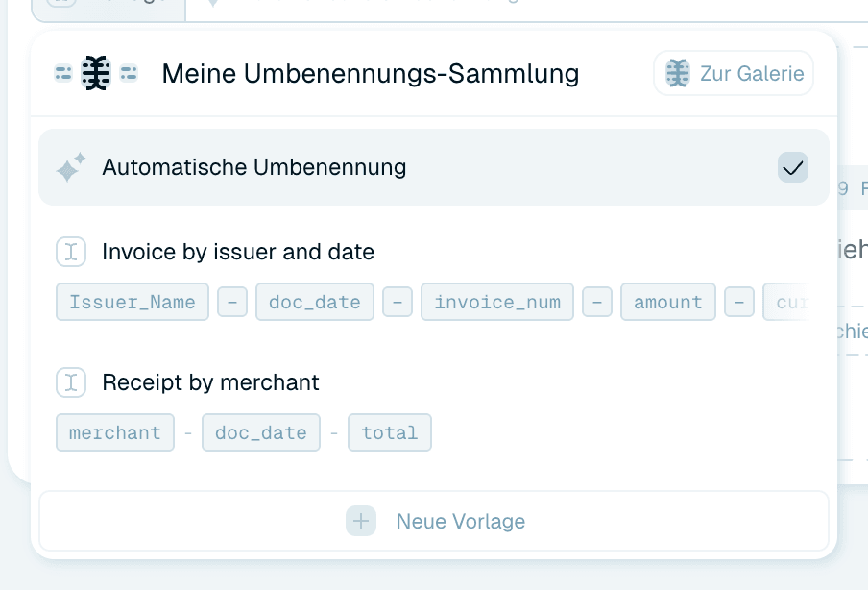Viewport: 868px width, 590px height.
Task: Select the amount token
Action: tap(668, 302)
